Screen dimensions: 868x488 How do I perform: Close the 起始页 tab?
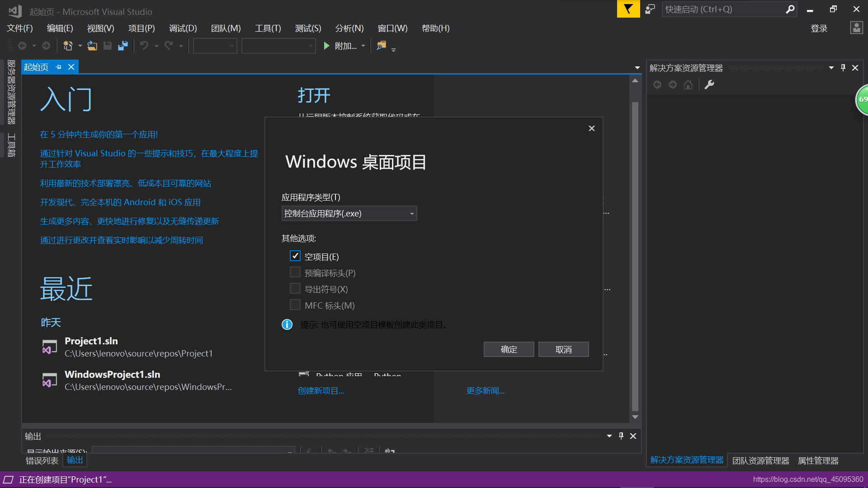click(71, 67)
